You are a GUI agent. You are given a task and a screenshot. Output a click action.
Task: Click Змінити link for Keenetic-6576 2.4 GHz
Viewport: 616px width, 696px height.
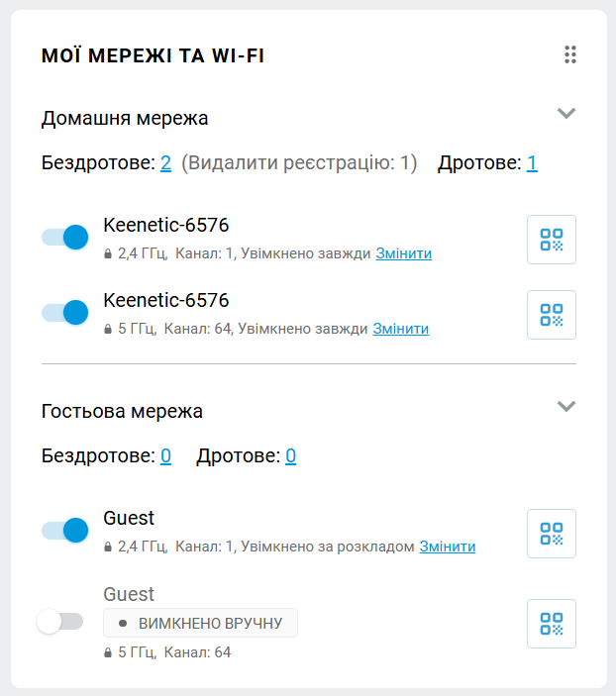[x=403, y=253]
